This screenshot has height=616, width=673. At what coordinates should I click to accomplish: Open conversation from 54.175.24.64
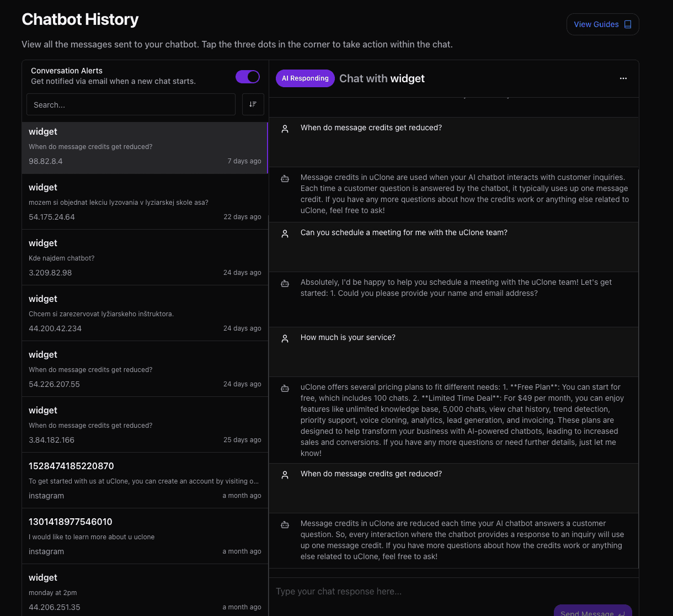coord(145,201)
